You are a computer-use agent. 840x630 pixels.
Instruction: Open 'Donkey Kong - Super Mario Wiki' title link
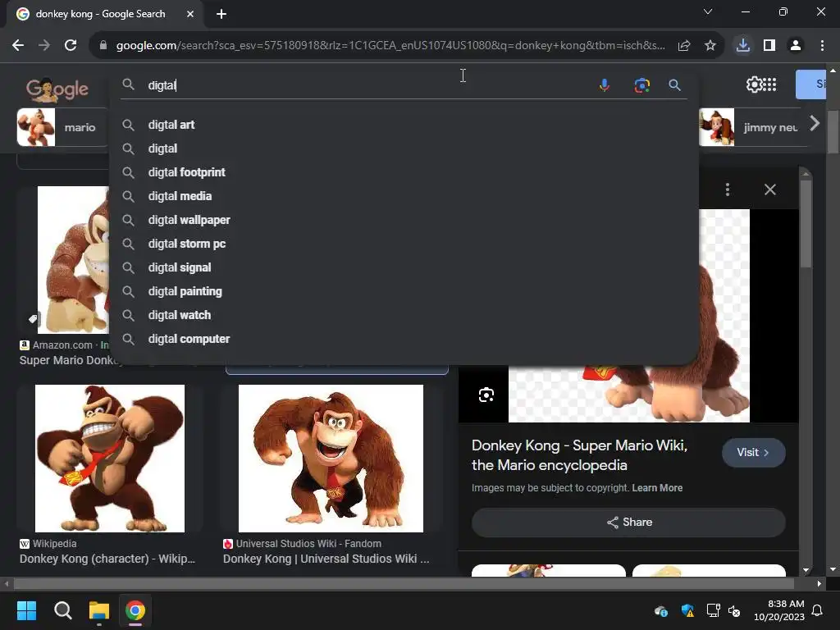[579, 454]
